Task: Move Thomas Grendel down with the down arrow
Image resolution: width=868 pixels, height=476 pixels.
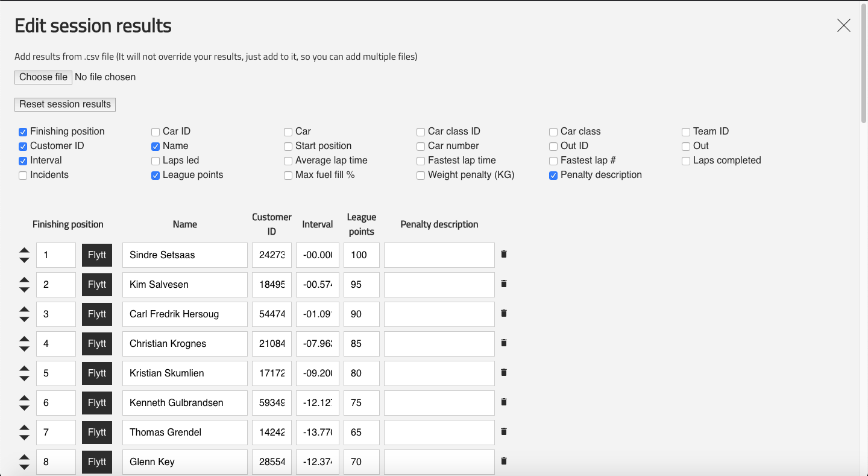Action: (24, 436)
